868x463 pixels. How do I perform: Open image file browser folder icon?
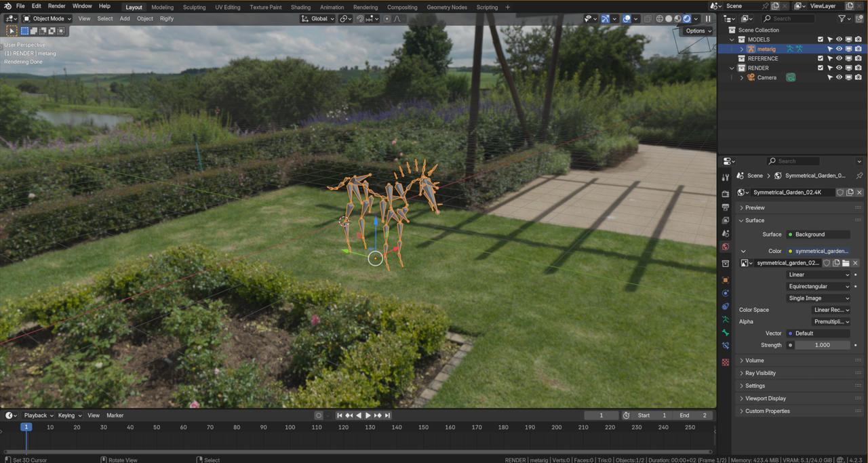[x=846, y=263]
